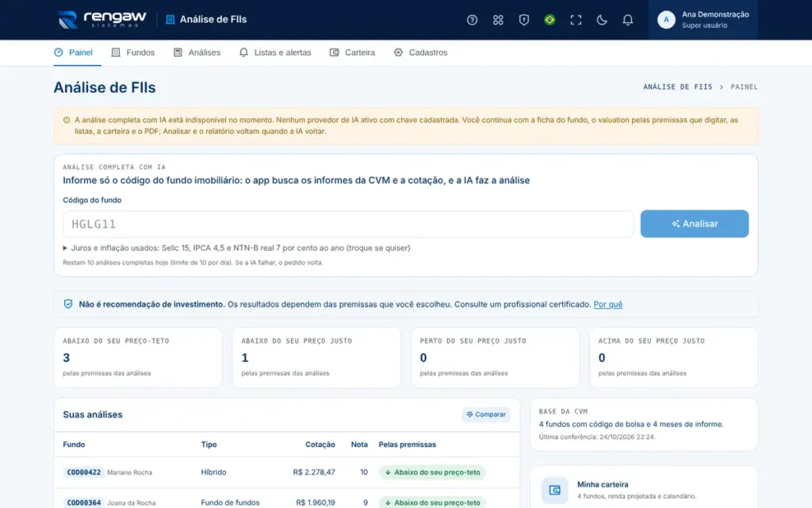Viewport: 812px width, 508px height.
Task: Sort by Tipo column header
Action: [209, 444]
